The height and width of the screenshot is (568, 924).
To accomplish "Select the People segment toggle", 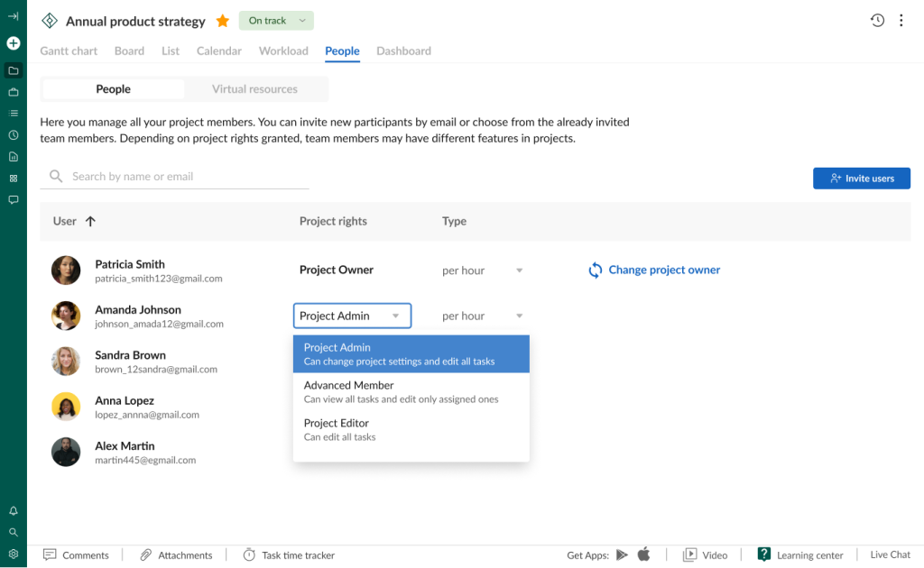I will point(113,89).
